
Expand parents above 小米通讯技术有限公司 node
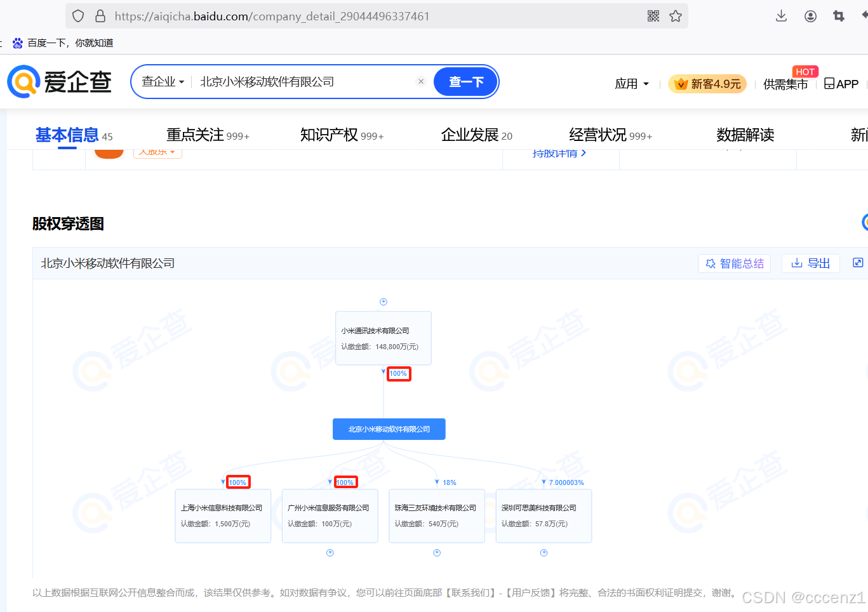(x=384, y=302)
